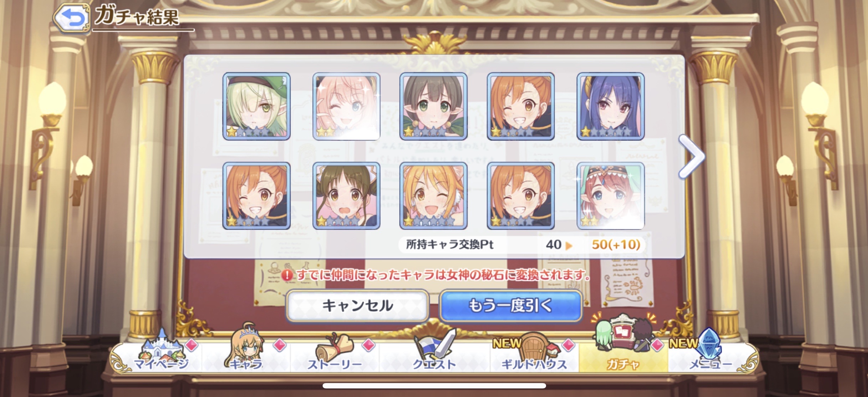
Task: Select the orange-haired character in top row
Action: pyautogui.click(x=521, y=106)
